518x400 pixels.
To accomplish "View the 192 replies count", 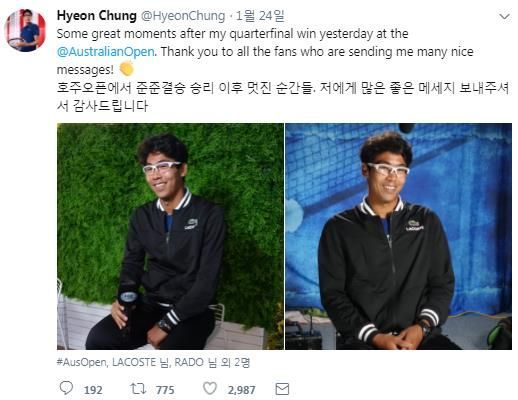I will point(93,390).
